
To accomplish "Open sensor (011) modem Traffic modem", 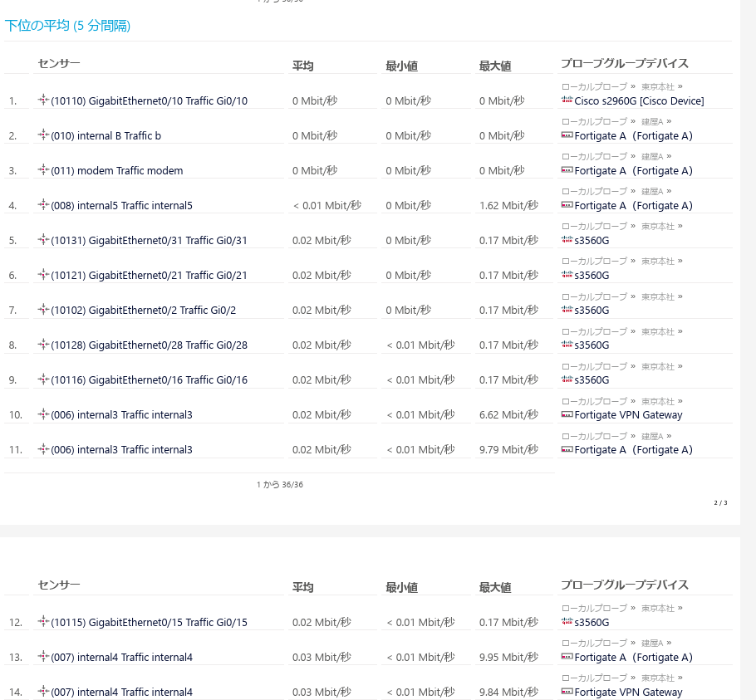I will pyautogui.click(x=116, y=170).
